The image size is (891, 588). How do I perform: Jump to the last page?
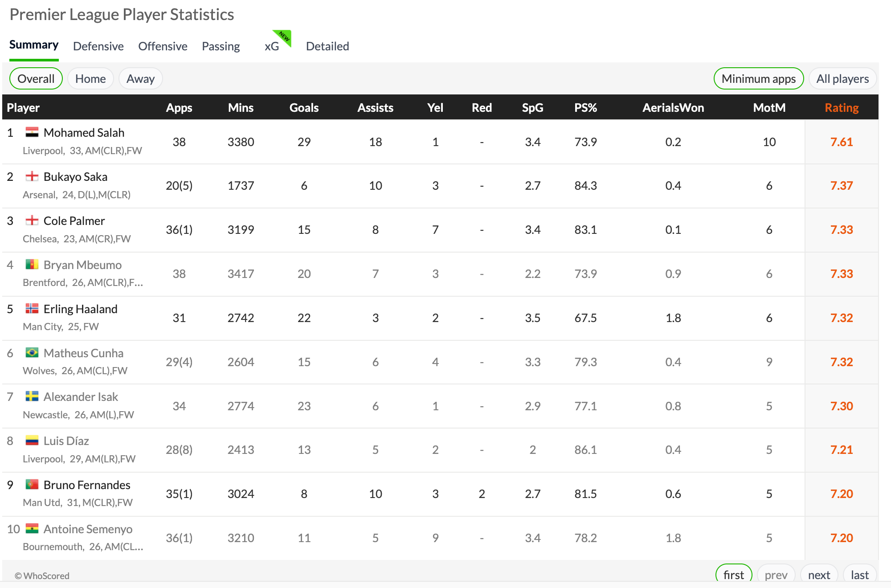click(859, 575)
